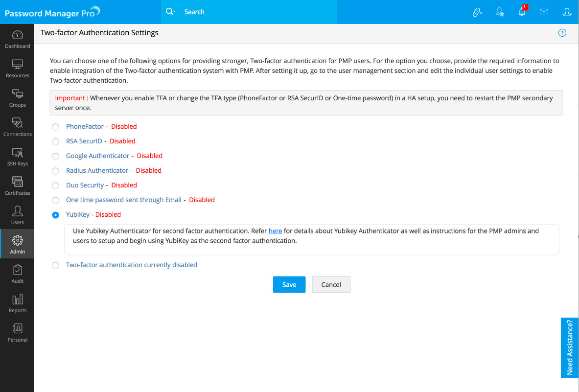Click the help question mark icon
This screenshot has height=392, width=579.
pos(562,33)
